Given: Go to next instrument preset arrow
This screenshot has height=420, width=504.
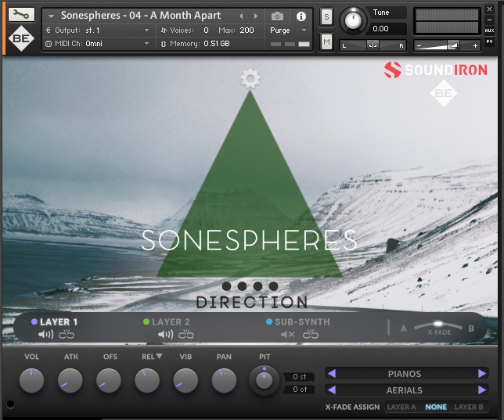Looking at the screenshot, I should coord(256,16).
